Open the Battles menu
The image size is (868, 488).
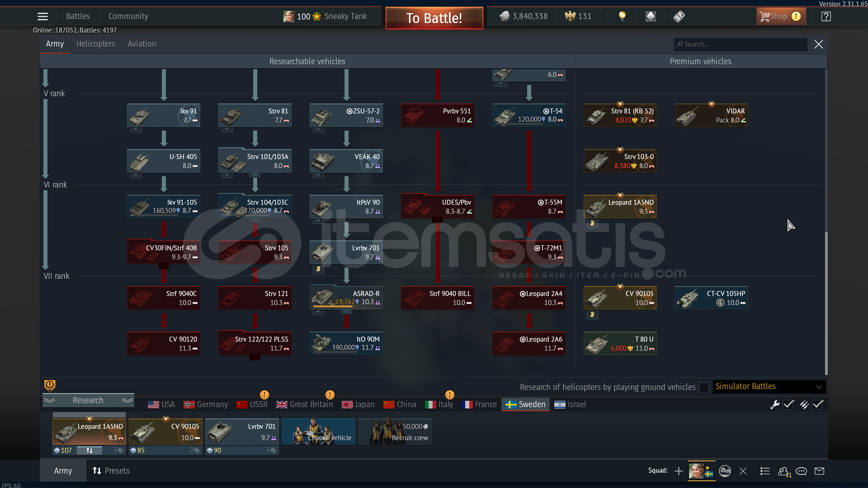78,16
